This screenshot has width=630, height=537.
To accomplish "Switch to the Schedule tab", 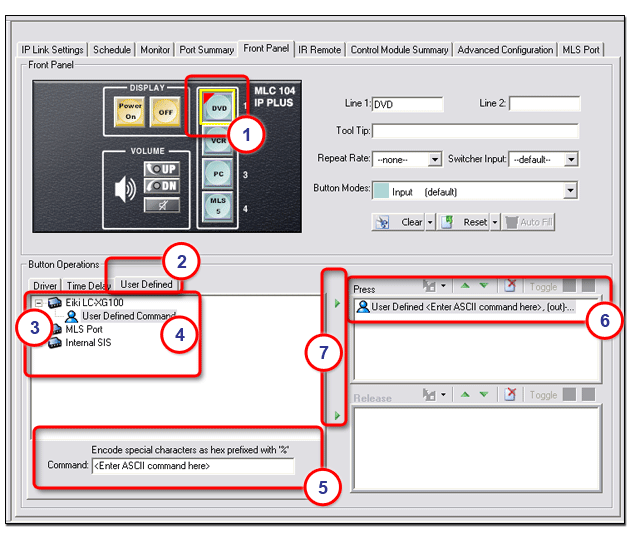I will coord(112,50).
